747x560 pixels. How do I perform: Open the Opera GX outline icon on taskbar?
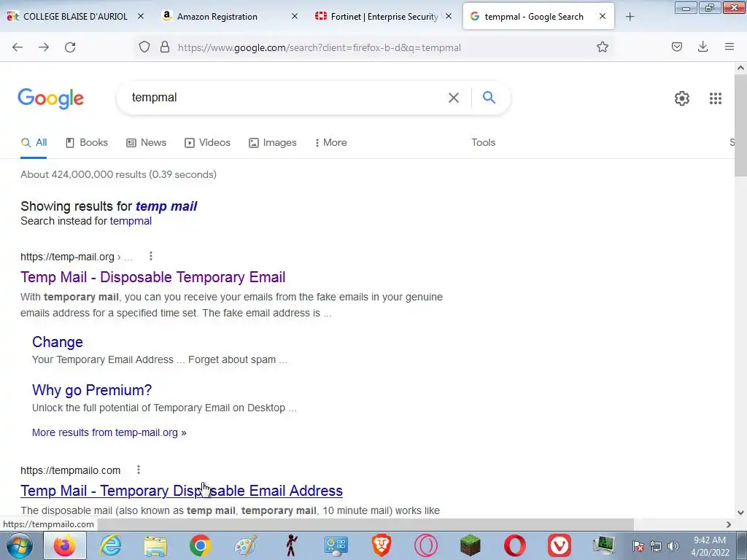(425, 545)
